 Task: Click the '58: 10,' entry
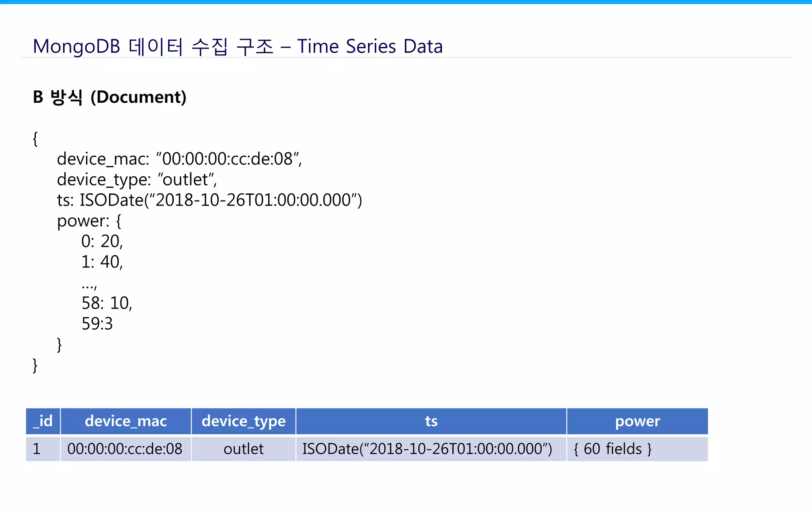click(107, 303)
